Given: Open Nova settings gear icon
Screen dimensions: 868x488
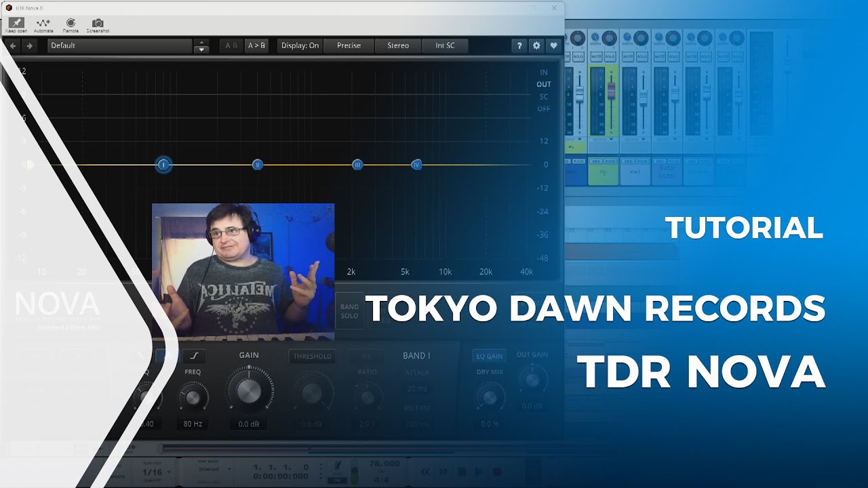Looking at the screenshot, I should (x=536, y=45).
